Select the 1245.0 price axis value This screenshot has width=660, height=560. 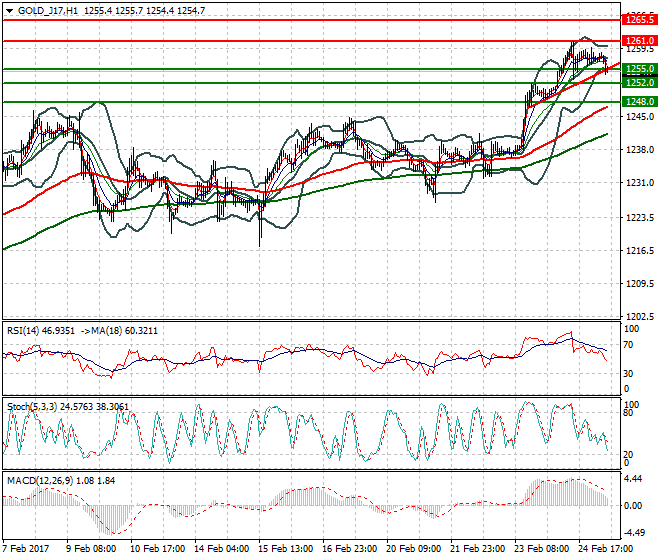(x=640, y=116)
